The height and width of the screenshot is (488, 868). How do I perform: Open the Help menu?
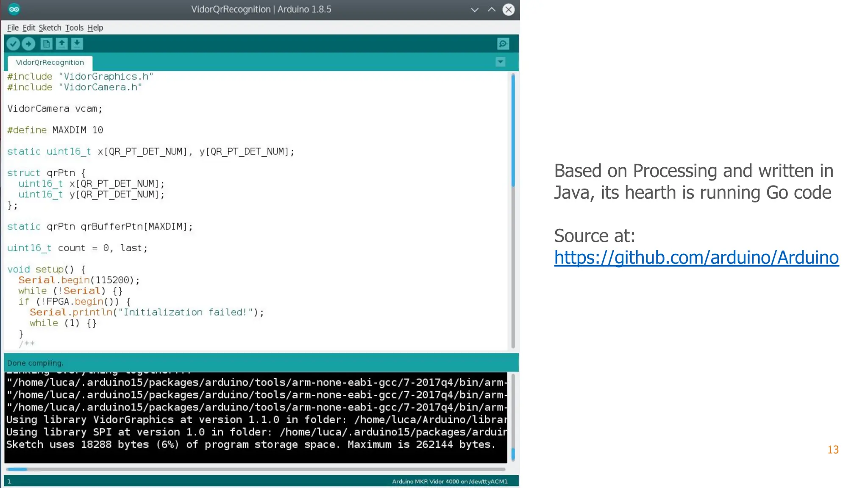click(x=95, y=28)
